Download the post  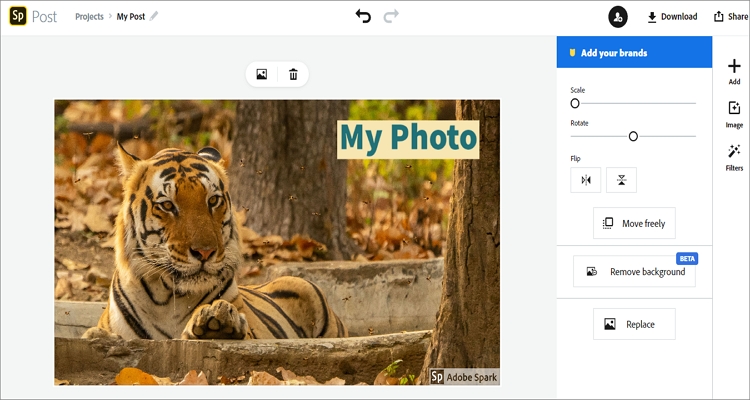coord(672,17)
